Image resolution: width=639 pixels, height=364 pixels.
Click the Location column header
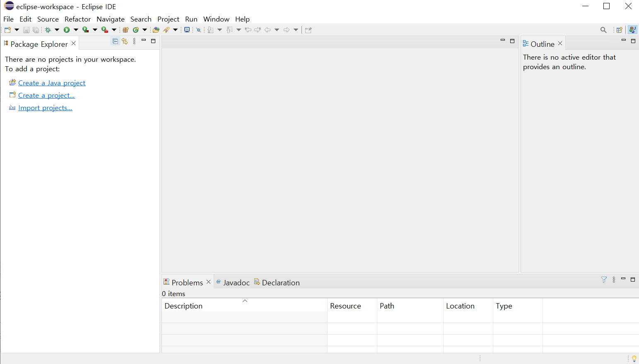tap(468, 306)
